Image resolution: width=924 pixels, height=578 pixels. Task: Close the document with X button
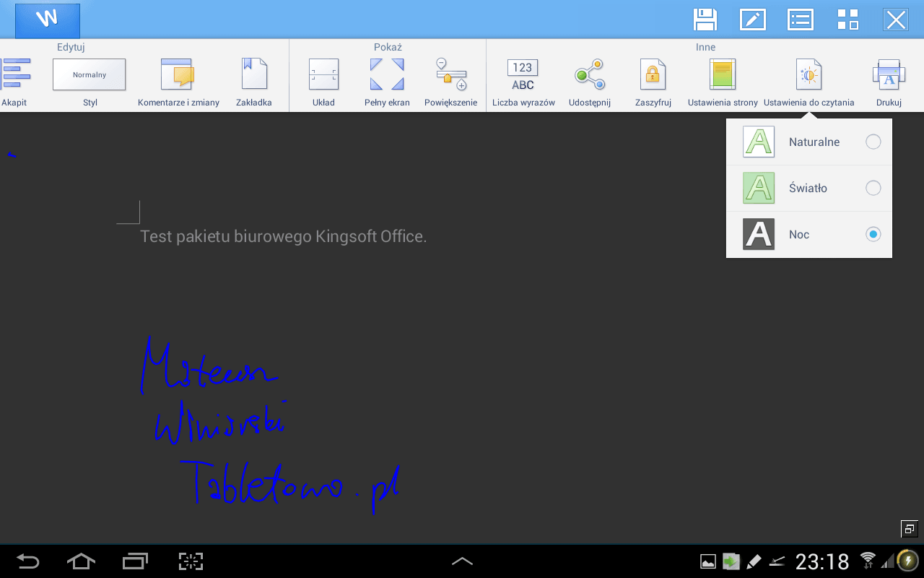(x=896, y=20)
